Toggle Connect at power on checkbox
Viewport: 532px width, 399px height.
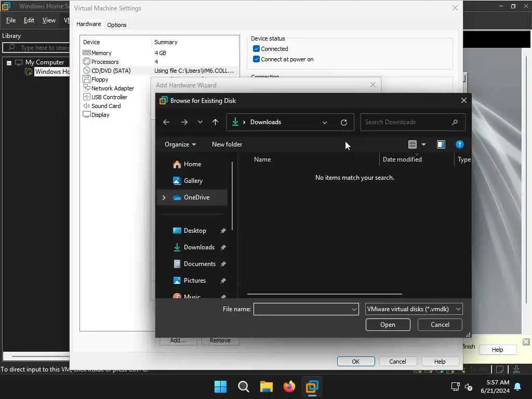(x=256, y=59)
